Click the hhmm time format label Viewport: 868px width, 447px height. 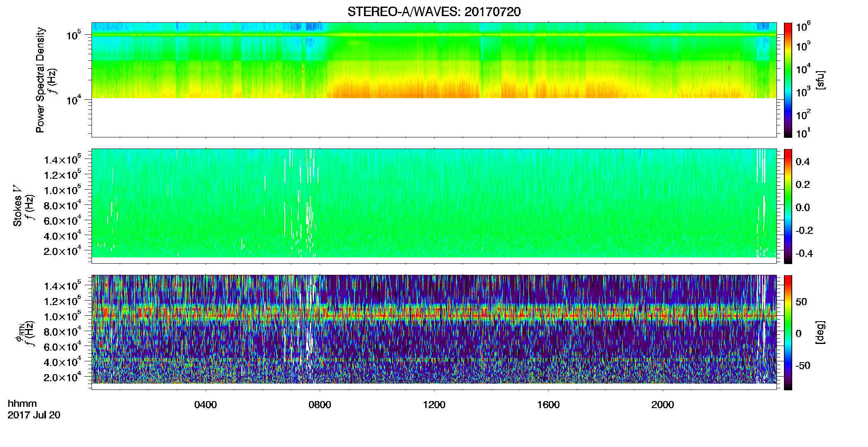22,404
